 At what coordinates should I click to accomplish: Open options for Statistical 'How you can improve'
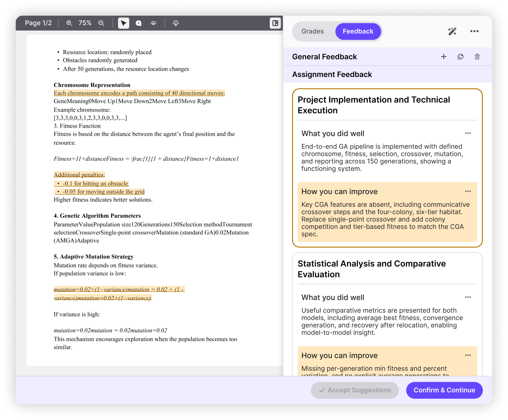pos(468,355)
